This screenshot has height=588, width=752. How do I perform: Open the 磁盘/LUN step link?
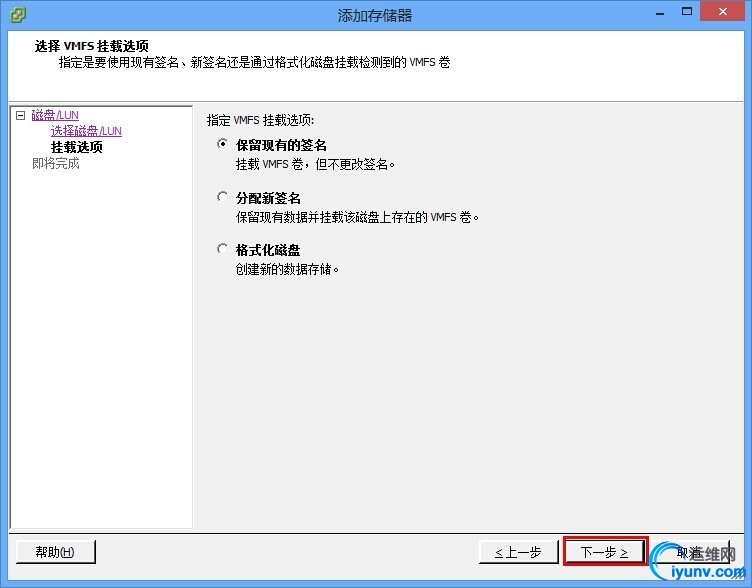coord(55,115)
